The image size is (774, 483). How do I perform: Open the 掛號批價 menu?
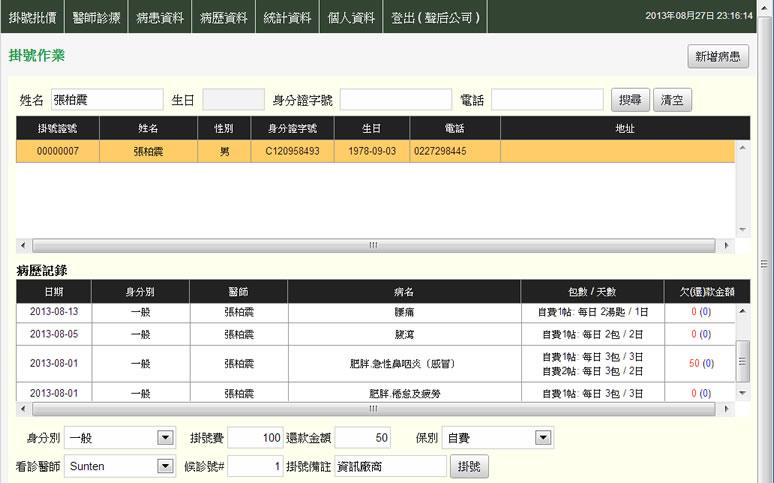tap(32, 17)
